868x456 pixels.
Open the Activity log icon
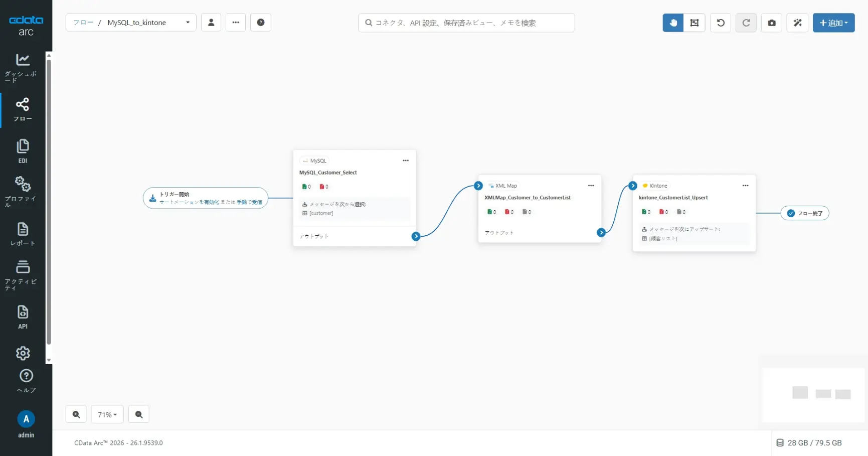tap(23, 274)
